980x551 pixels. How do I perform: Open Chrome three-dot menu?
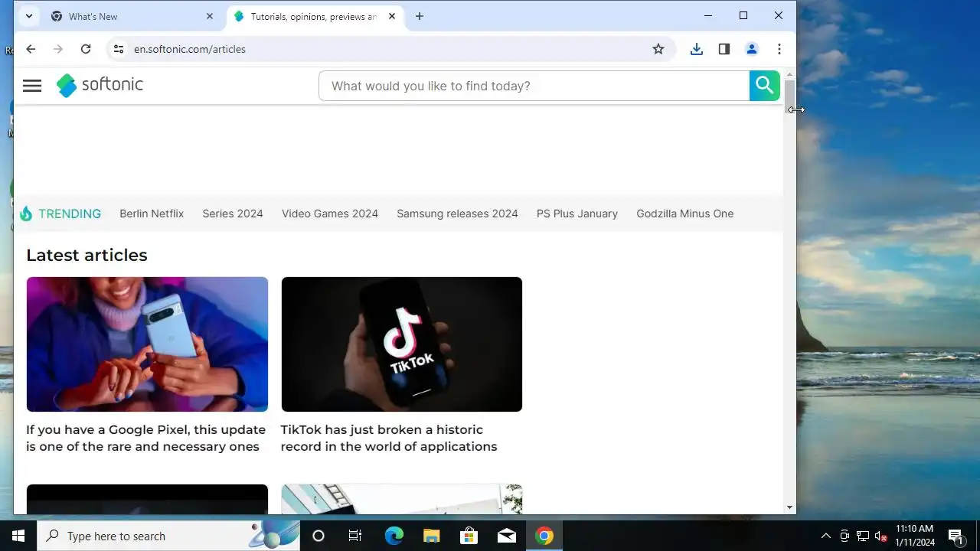[x=779, y=49]
